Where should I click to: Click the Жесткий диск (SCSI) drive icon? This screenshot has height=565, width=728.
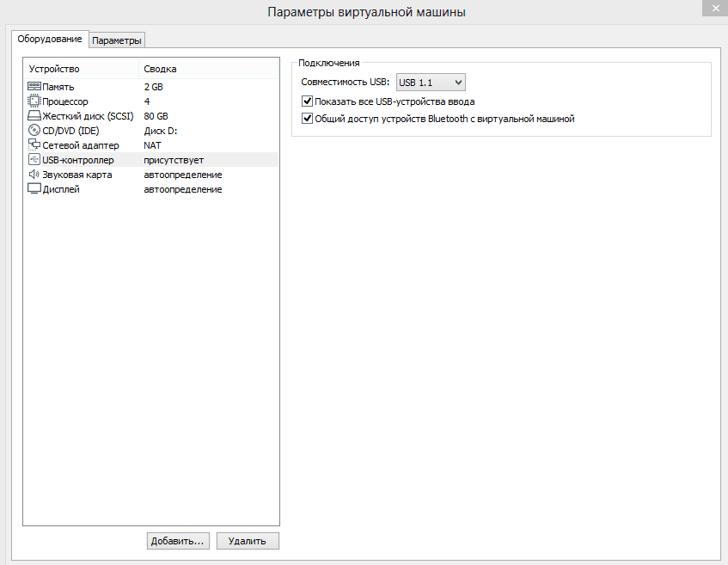pos(34,116)
